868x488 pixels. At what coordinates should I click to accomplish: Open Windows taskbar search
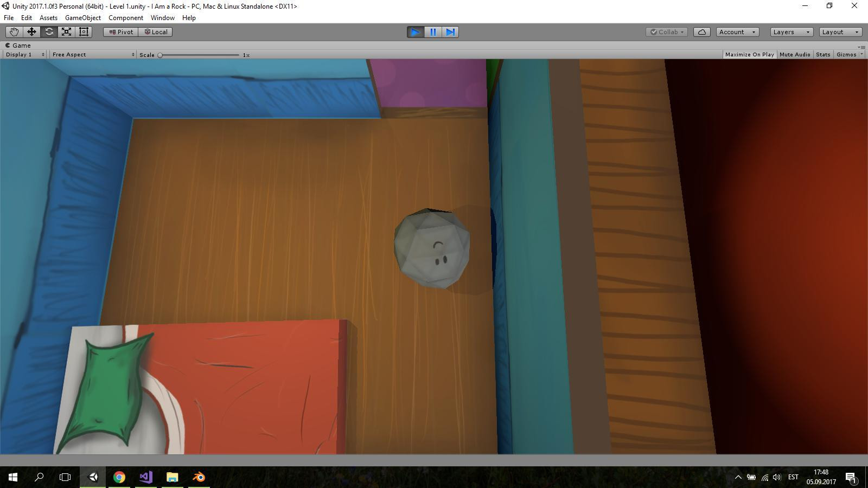pos(39,477)
